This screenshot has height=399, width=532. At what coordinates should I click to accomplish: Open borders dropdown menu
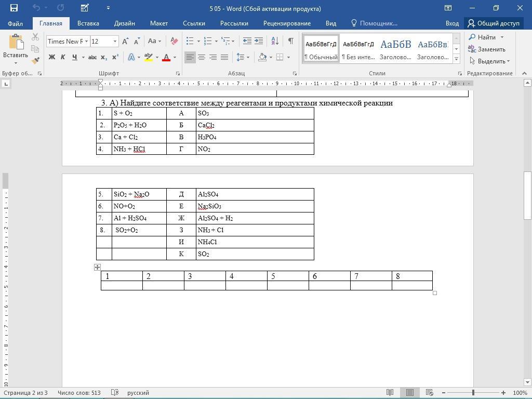coord(288,57)
